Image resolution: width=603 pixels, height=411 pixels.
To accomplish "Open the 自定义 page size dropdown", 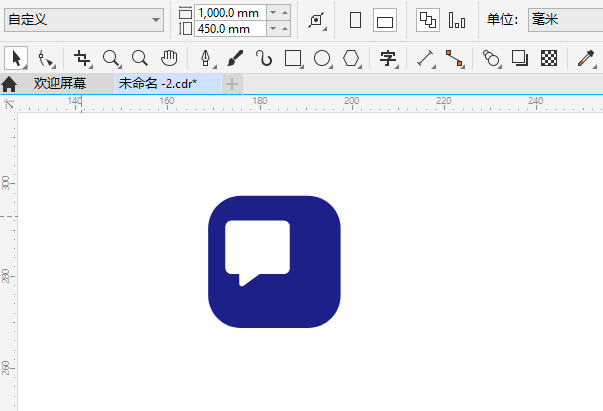I will (x=85, y=20).
